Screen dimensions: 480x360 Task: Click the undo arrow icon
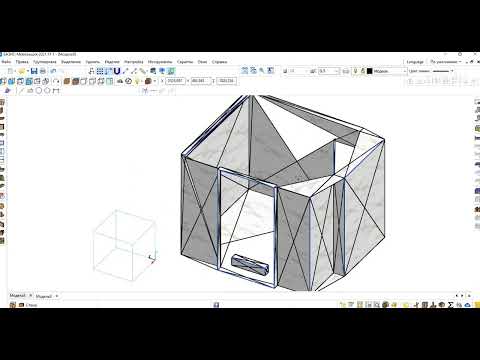click(53, 71)
